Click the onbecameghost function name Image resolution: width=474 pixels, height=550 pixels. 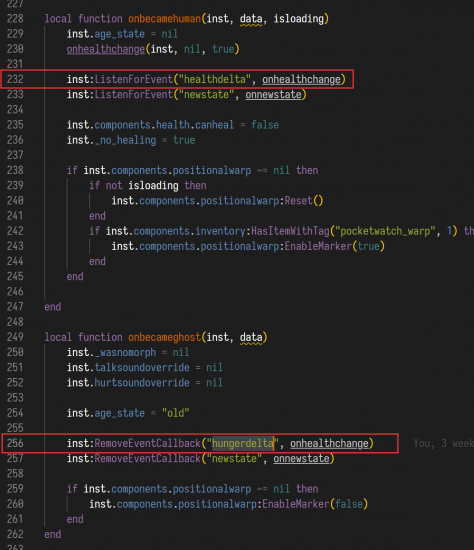point(165,337)
